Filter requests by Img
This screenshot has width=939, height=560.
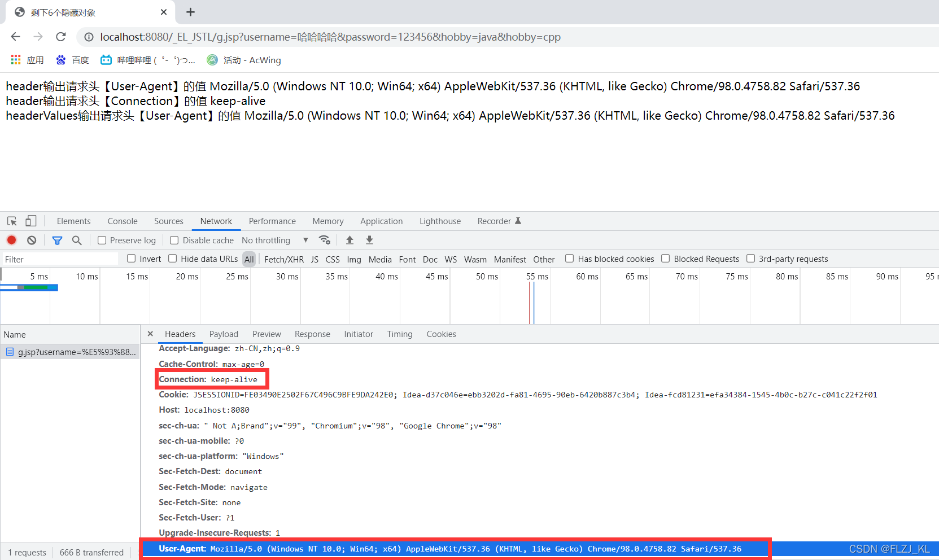(354, 259)
